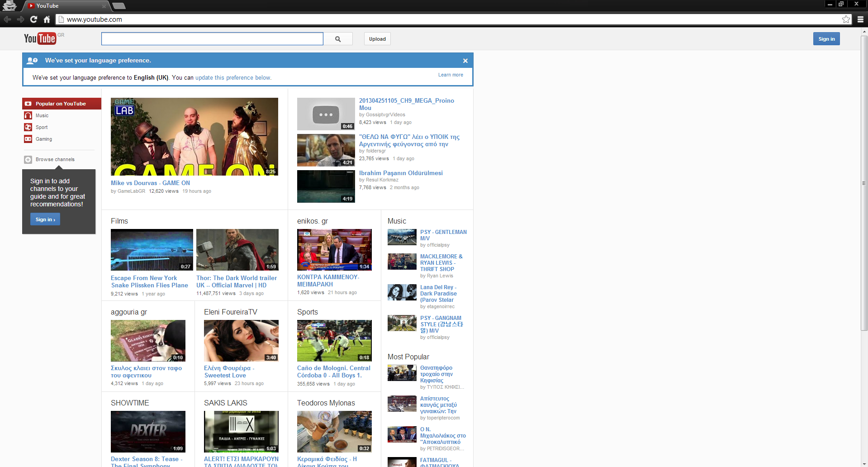Select the YouTube browser tab

click(x=66, y=6)
